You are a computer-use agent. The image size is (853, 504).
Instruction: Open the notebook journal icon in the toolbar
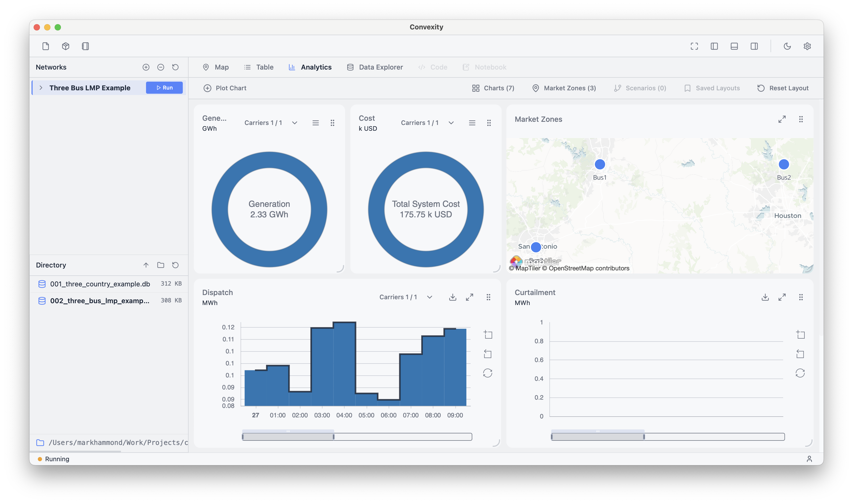point(85,46)
